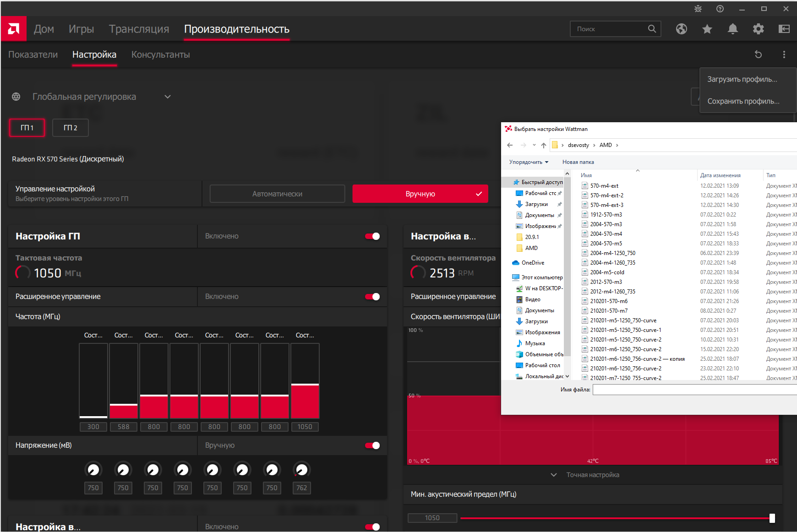This screenshot has height=532, width=797.
Task: Select the ГП 2 button
Action: point(70,128)
